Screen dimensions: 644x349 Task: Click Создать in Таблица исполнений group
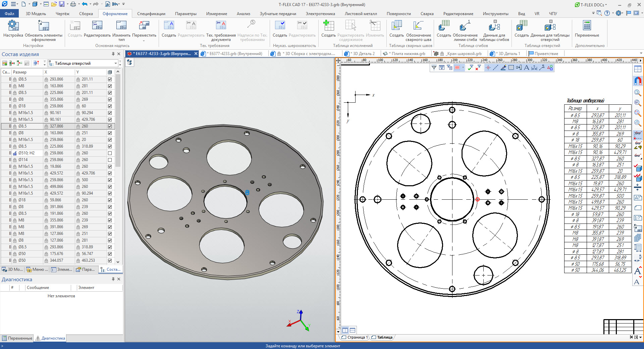point(328,26)
